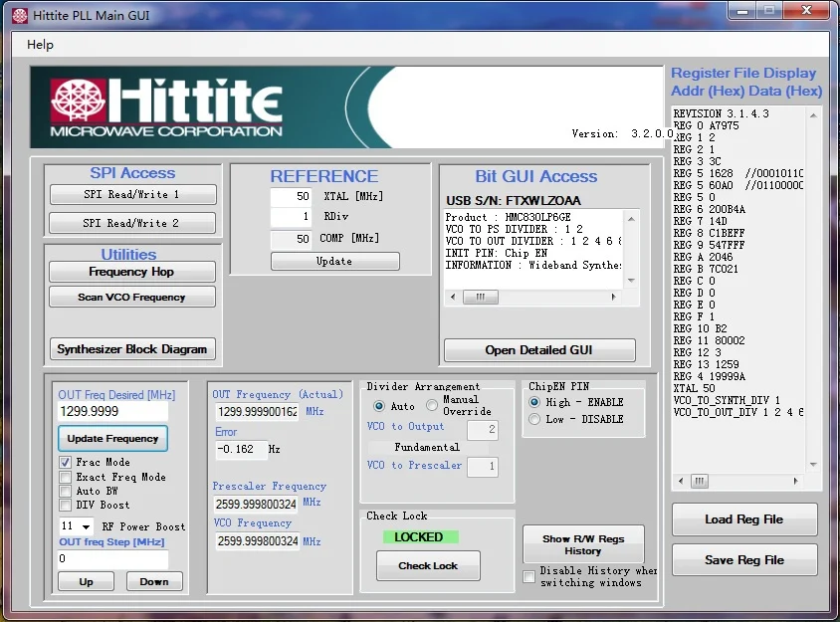
Task: Enable Disable History when switching windows
Action: point(529,576)
